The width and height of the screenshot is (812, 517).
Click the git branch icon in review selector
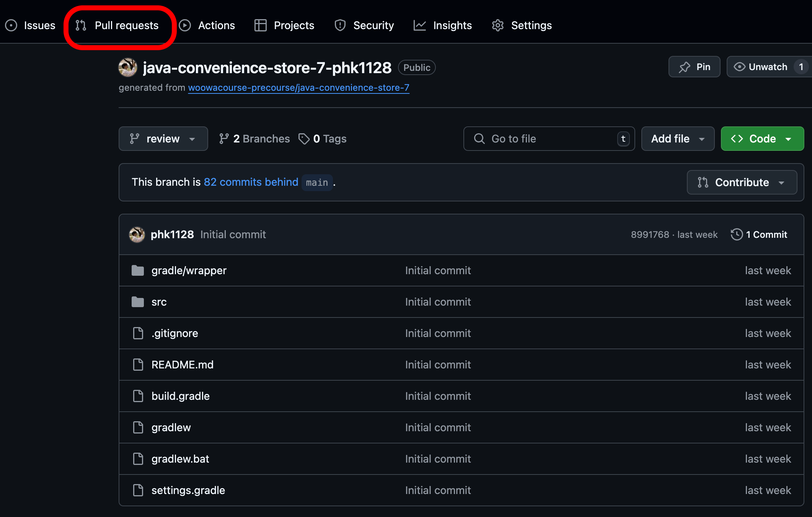(134, 139)
